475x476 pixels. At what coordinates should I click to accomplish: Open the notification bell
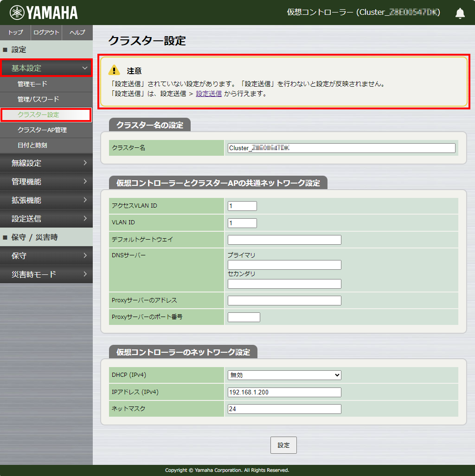pos(460,13)
